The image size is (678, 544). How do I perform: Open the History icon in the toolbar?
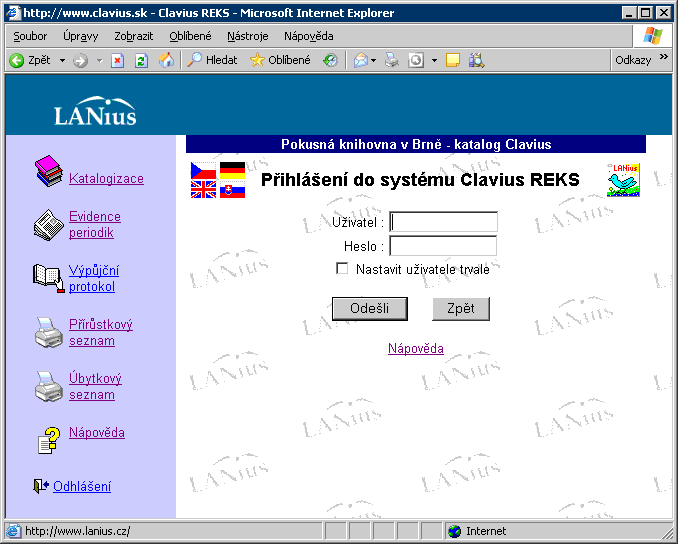pos(330,60)
